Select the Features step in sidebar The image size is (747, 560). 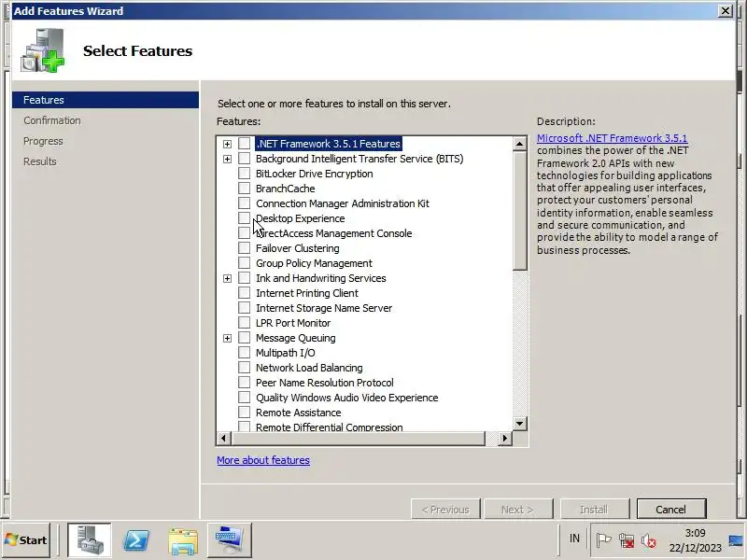pyautogui.click(x=106, y=100)
